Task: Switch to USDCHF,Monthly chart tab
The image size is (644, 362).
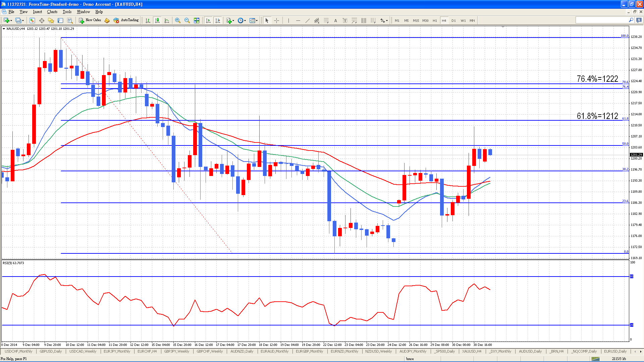Action: click(x=18, y=351)
